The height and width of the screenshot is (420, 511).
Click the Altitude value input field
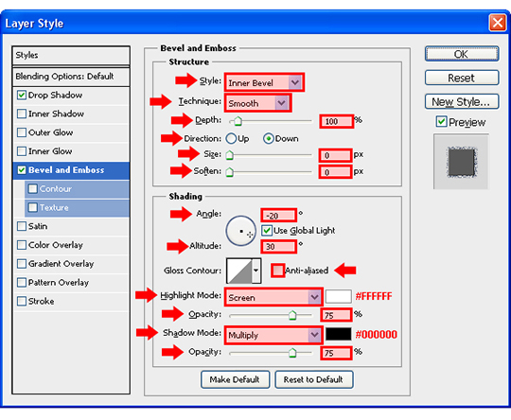(x=278, y=247)
